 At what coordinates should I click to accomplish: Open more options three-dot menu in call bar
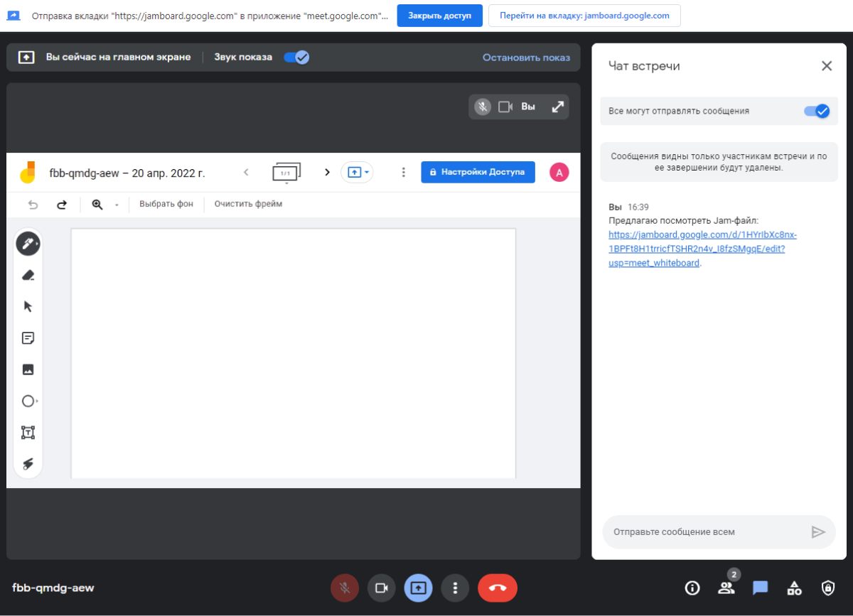coord(455,588)
